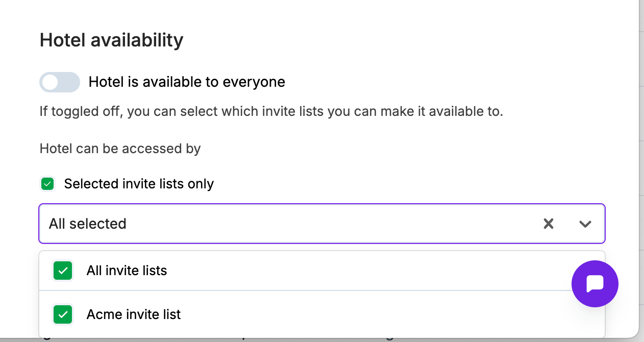This screenshot has width=644, height=342.
Task: Deselect the Acme invite list checkbox
Action: (63, 314)
